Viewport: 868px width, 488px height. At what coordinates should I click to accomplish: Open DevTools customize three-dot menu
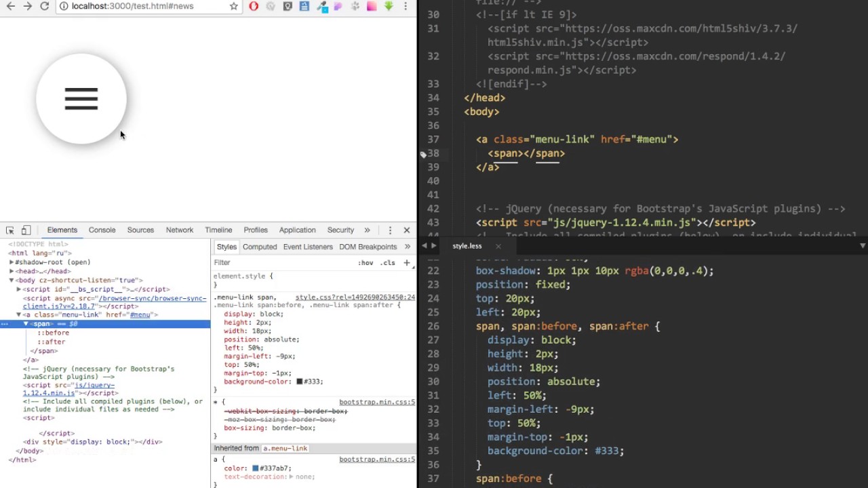(390, 230)
